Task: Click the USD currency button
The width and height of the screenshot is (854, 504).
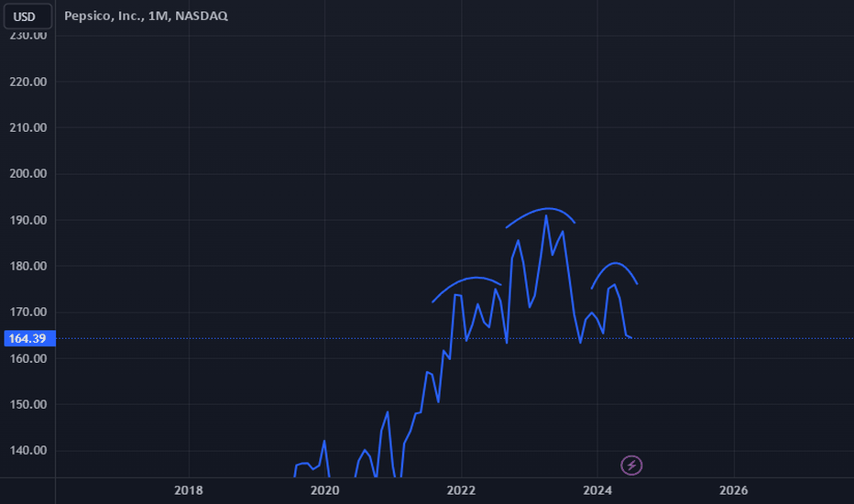Action: point(27,16)
